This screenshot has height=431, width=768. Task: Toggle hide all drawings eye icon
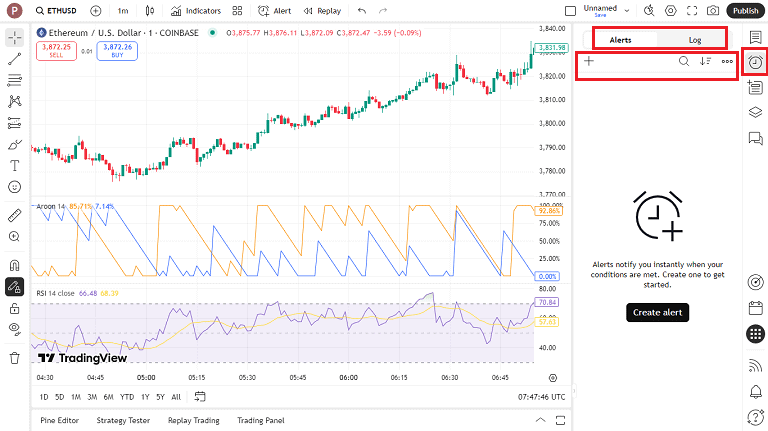click(15, 329)
